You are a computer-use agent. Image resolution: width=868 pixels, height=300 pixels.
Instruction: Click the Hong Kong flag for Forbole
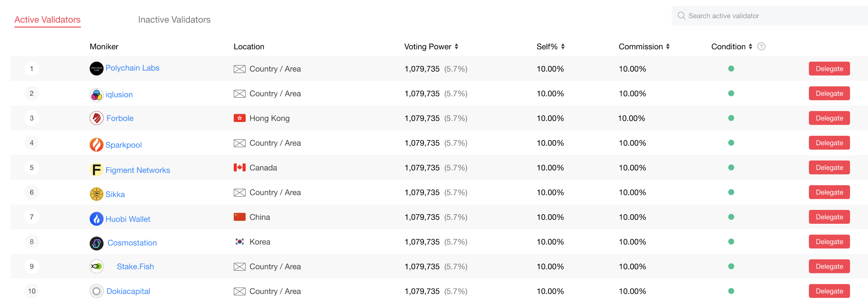tap(239, 118)
